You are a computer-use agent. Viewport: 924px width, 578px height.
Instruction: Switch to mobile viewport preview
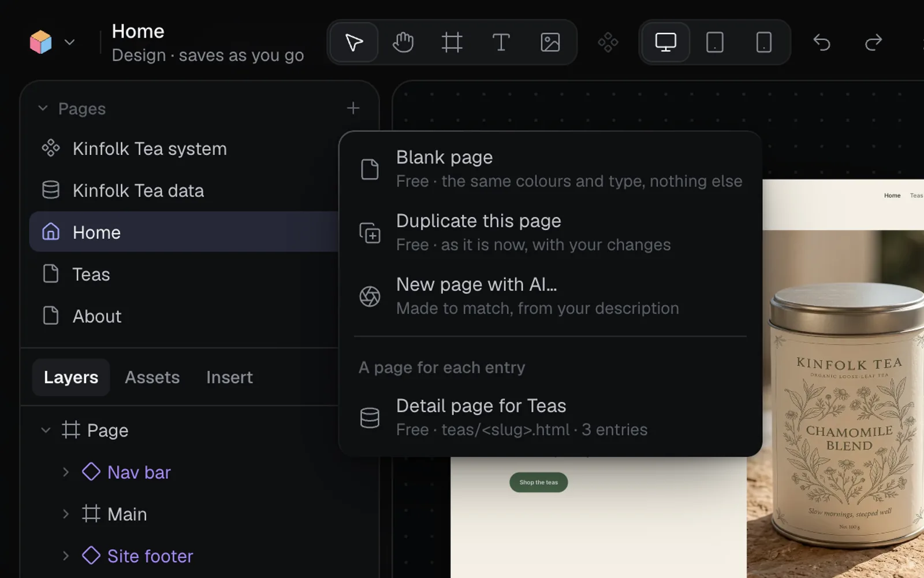(x=764, y=42)
